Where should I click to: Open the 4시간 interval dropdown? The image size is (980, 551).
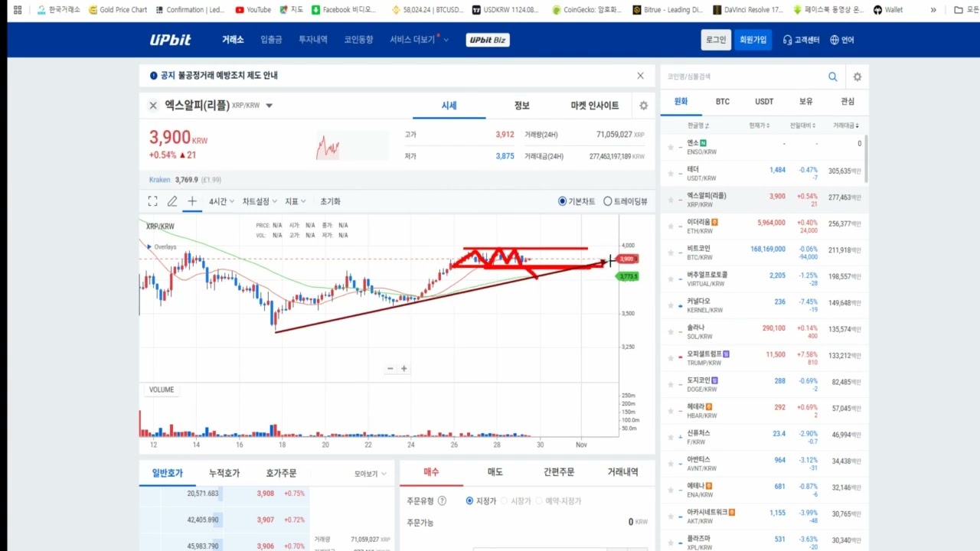click(x=222, y=201)
